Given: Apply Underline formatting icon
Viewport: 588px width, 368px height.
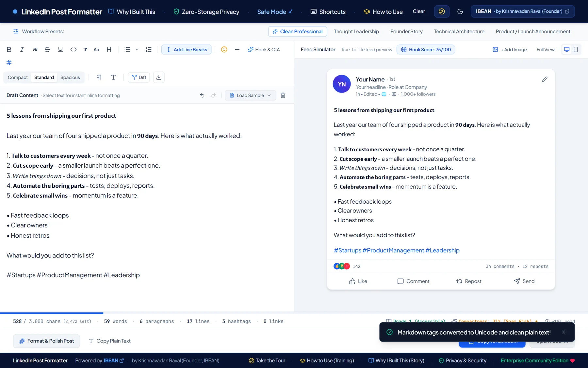Looking at the screenshot, I should point(60,49).
